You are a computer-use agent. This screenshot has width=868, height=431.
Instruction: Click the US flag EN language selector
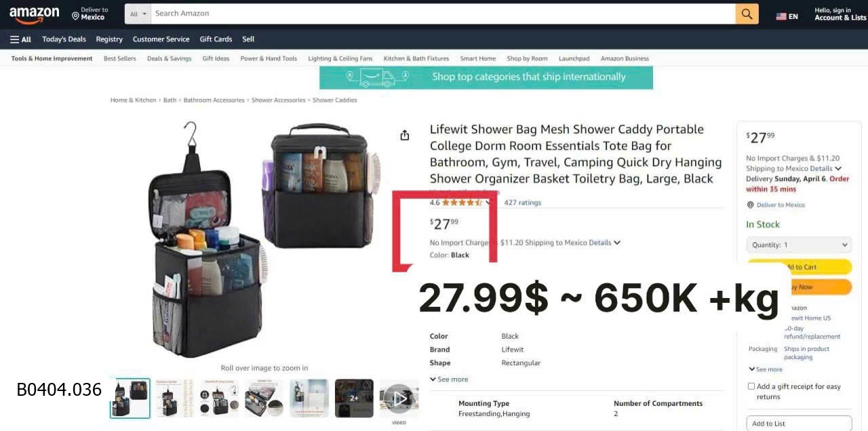point(787,16)
